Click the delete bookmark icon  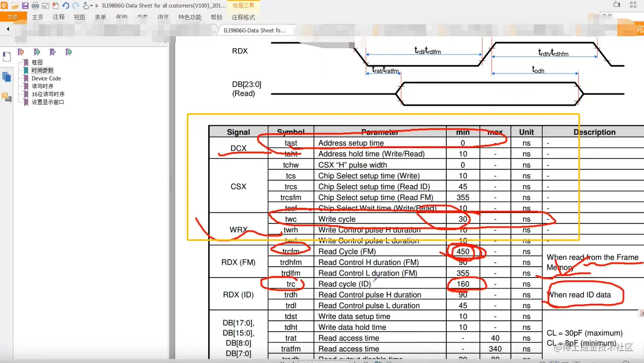[21, 52]
